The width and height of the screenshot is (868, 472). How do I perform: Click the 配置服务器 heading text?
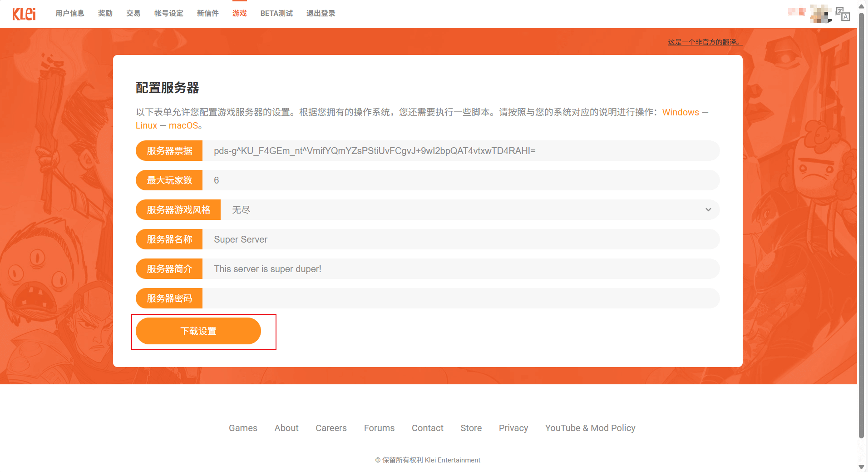click(x=168, y=88)
